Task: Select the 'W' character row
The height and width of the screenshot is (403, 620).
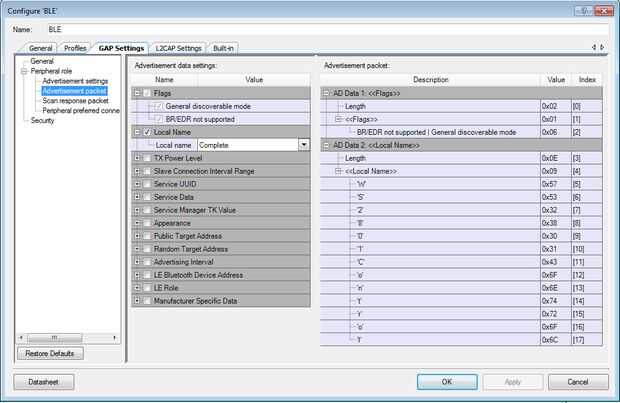Action: point(461,184)
